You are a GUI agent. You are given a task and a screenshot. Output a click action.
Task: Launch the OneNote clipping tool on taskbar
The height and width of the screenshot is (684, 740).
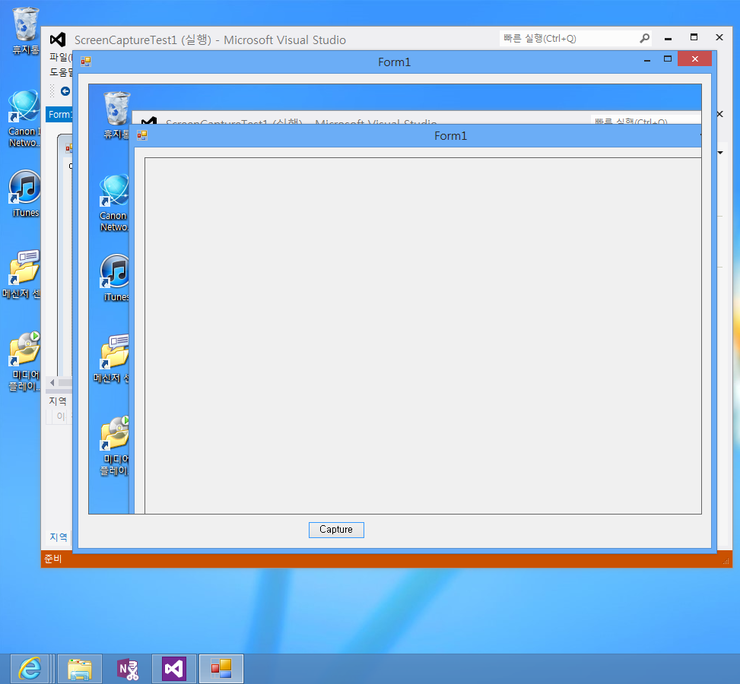point(127,669)
